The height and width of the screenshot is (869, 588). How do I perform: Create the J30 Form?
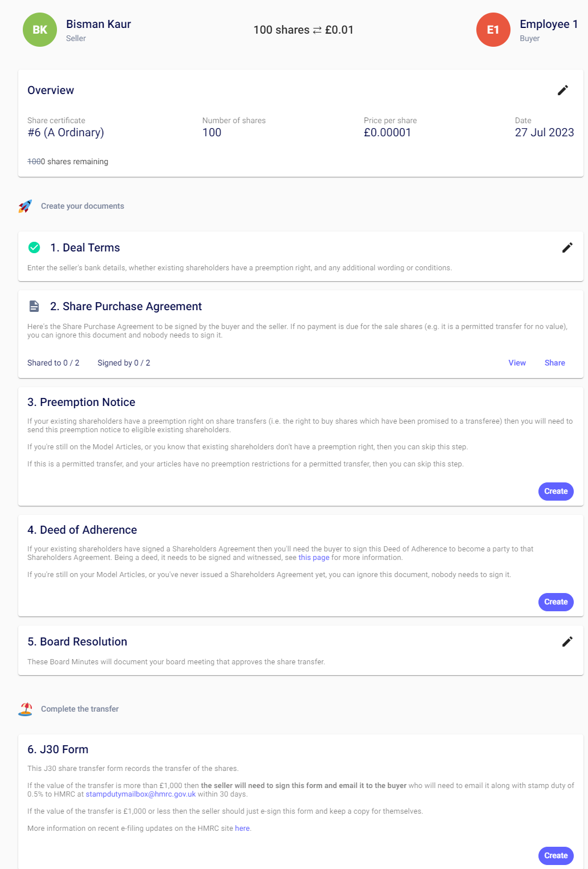pyautogui.click(x=556, y=855)
